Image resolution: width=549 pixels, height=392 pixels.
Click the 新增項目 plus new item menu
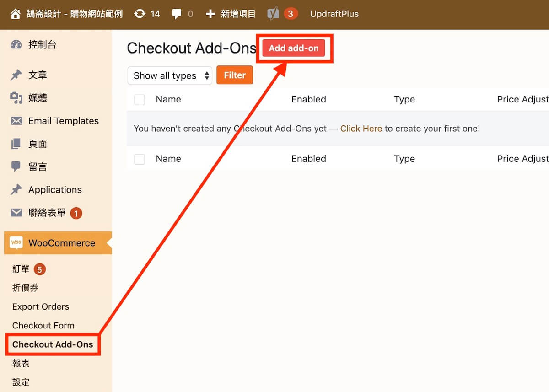tap(231, 14)
